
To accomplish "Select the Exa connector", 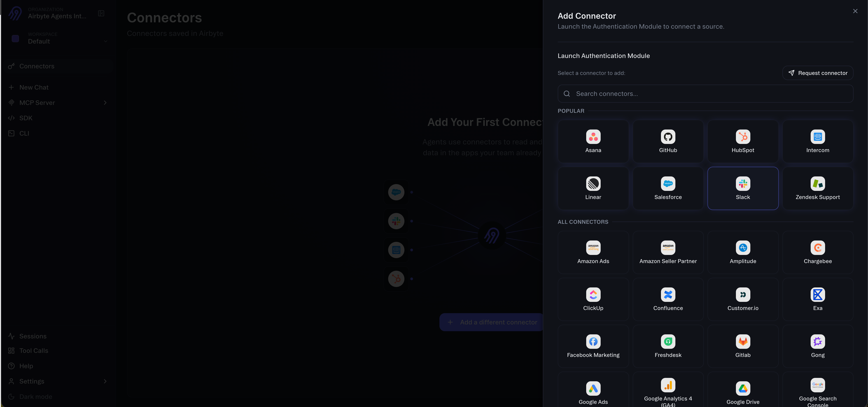I will [x=817, y=299].
